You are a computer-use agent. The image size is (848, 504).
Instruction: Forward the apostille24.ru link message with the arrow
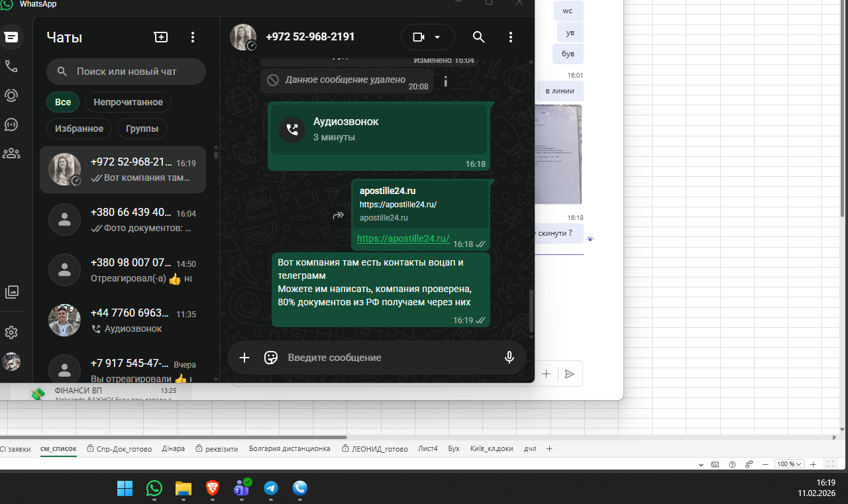point(338,215)
